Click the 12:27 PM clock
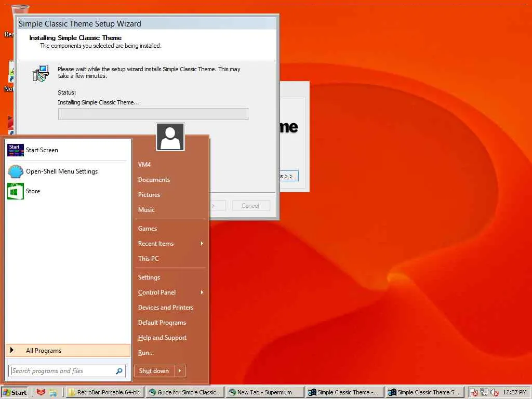The width and height of the screenshot is (532, 399). (515, 393)
